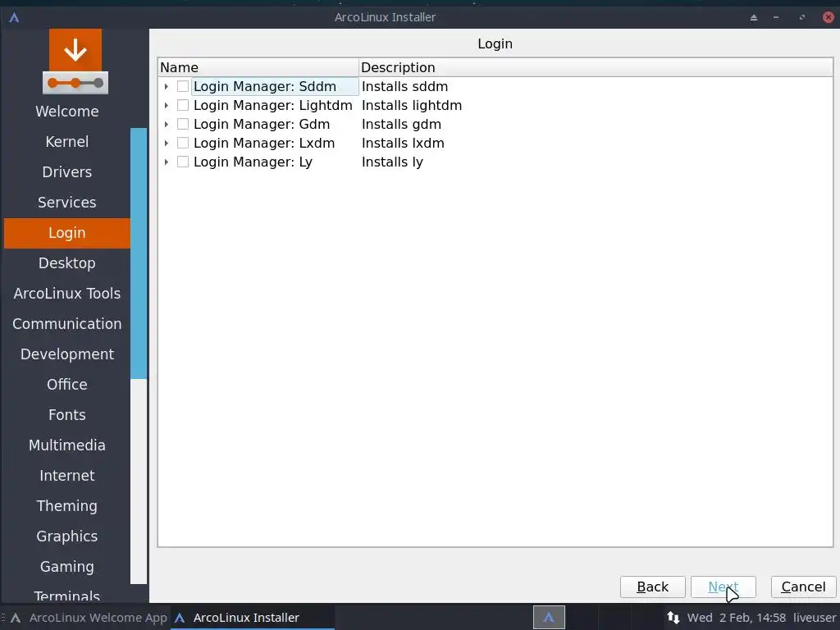Viewport: 840px width, 630px height.
Task: Expand the Login Manager: Ly tree row
Action: click(166, 162)
